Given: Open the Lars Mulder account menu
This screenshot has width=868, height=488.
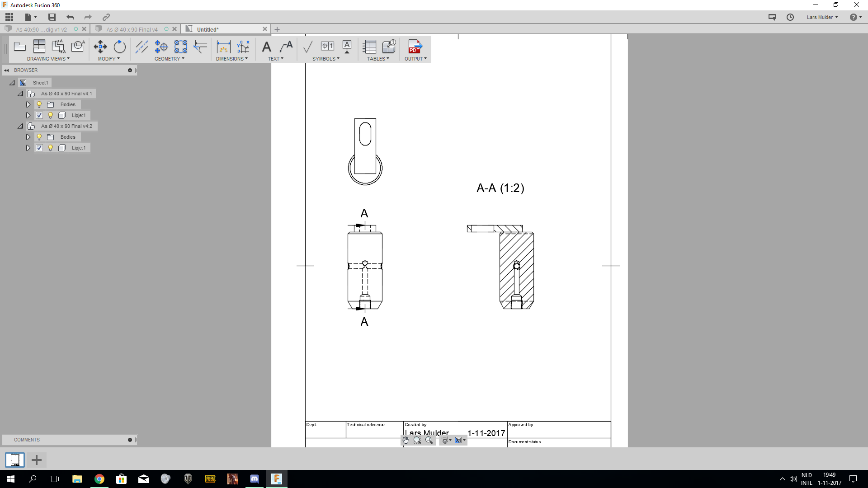Looking at the screenshot, I should [822, 17].
